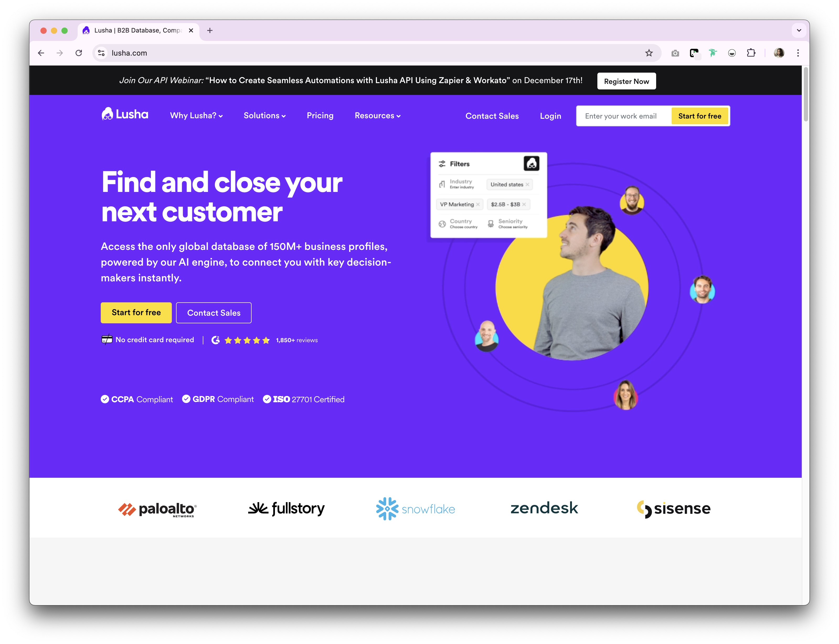Expand the Resources dropdown menu
Image resolution: width=839 pixels, height=644 pixels.
377,116
